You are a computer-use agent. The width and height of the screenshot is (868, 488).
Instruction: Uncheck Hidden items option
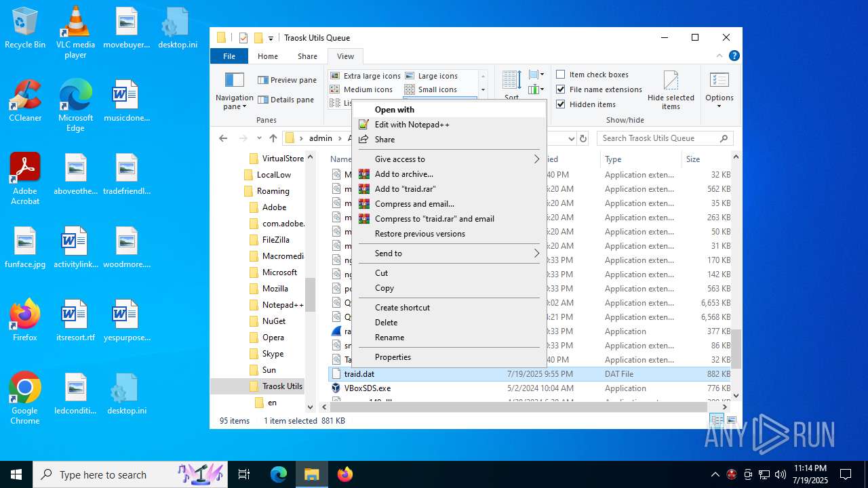click(586, 104)
